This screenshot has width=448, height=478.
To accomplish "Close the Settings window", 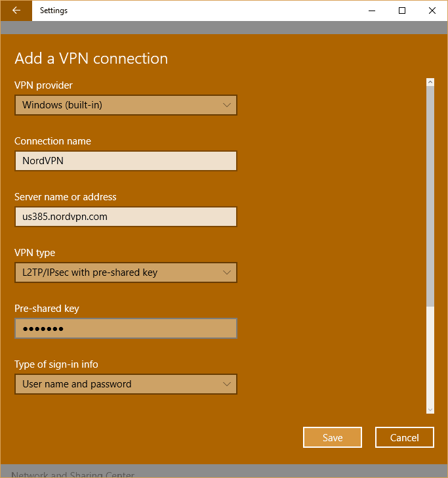I will point(432,11).
